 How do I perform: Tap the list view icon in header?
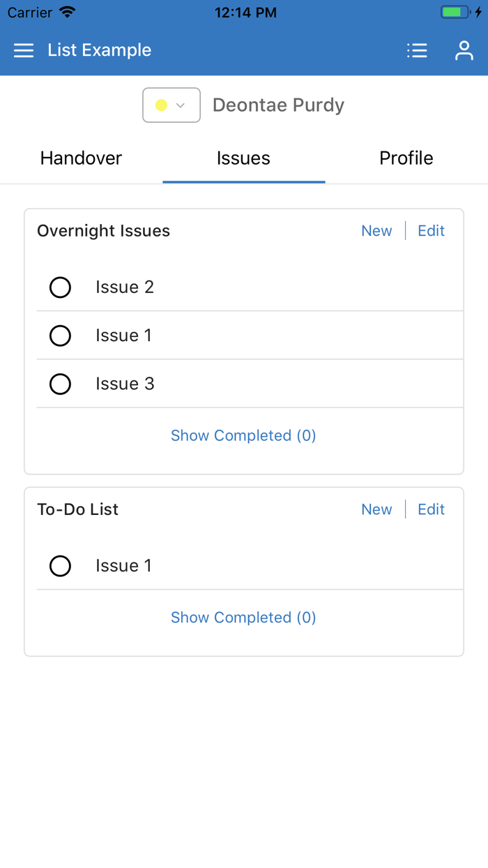pos(417,50)
